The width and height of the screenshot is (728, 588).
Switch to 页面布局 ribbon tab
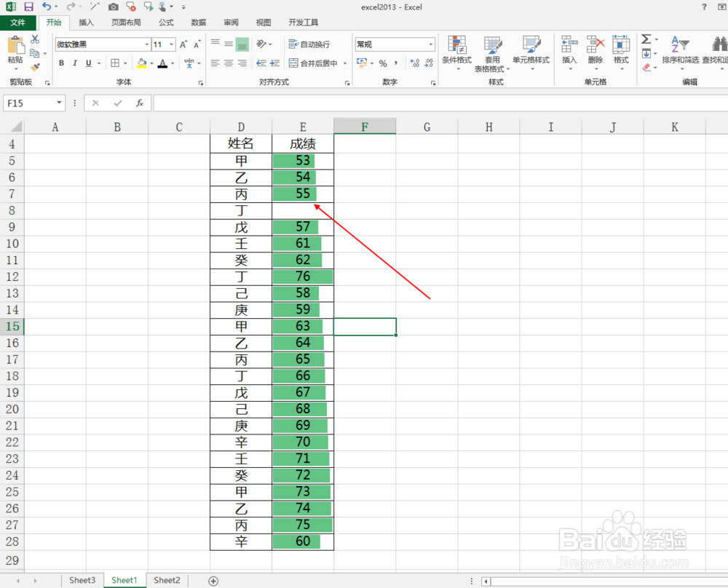[x=126, y=23]
